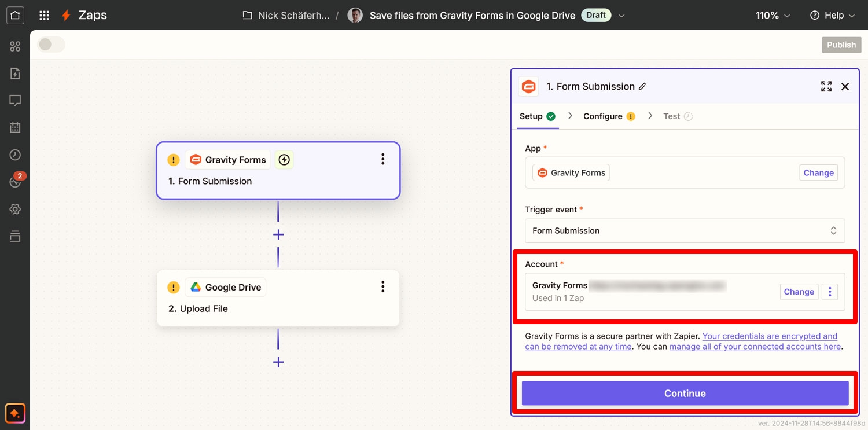
Task: Open the Help dropdown menu
Action: (x=832, y=16)
